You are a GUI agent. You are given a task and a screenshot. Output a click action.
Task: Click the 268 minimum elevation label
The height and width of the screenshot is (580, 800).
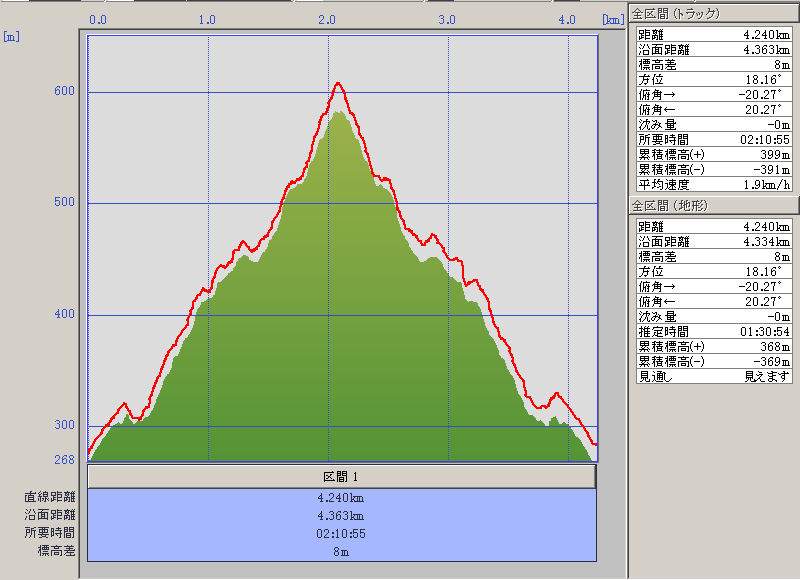[64, 460]
